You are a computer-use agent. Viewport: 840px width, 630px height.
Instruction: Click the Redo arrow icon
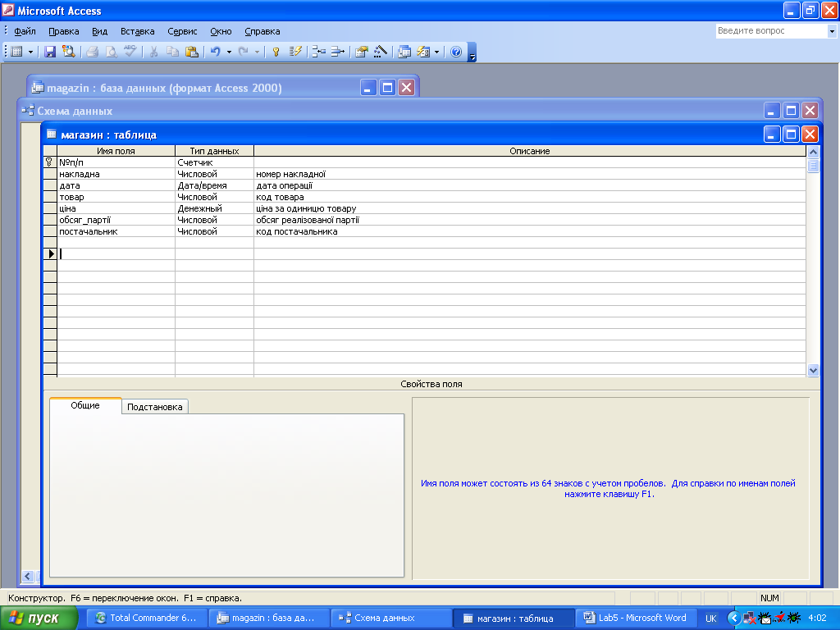[243, 52]
